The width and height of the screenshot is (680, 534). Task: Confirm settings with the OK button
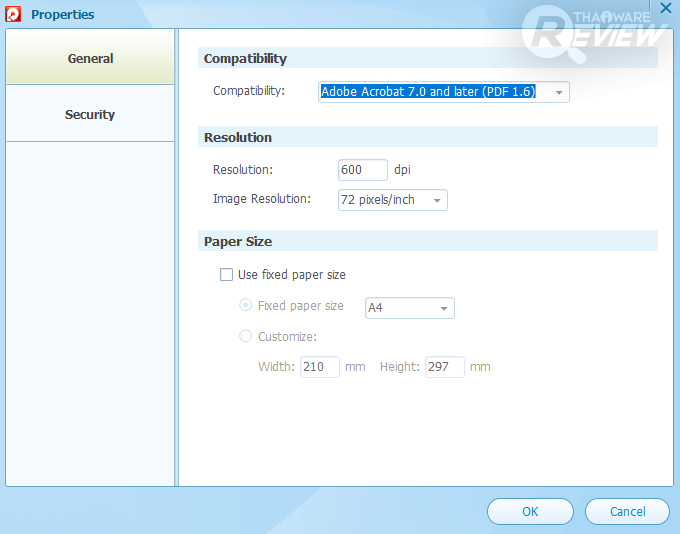click(x=530, y=511)
